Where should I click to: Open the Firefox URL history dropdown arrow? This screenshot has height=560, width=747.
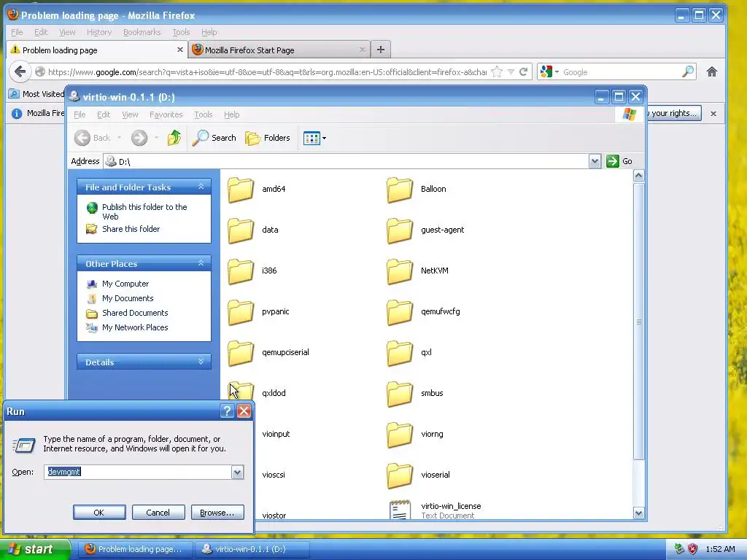pyautogui.click(x=511, y=72)
